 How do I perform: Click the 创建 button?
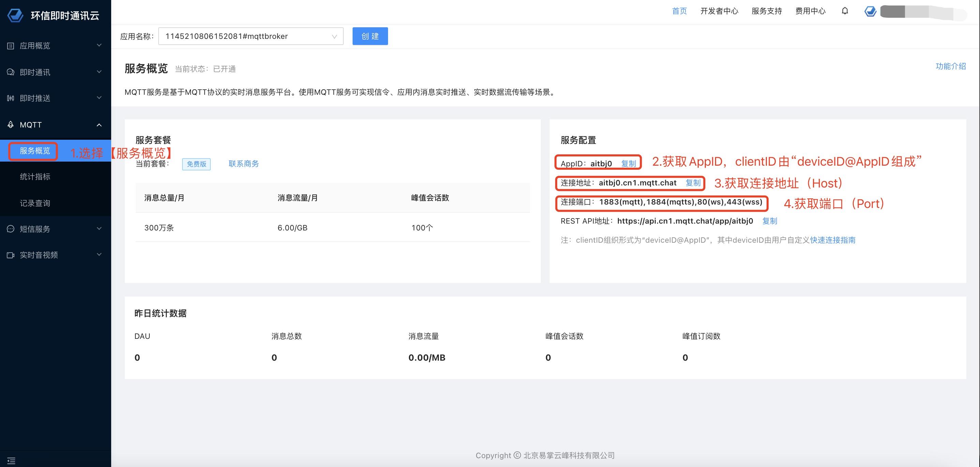pos(370,36)
